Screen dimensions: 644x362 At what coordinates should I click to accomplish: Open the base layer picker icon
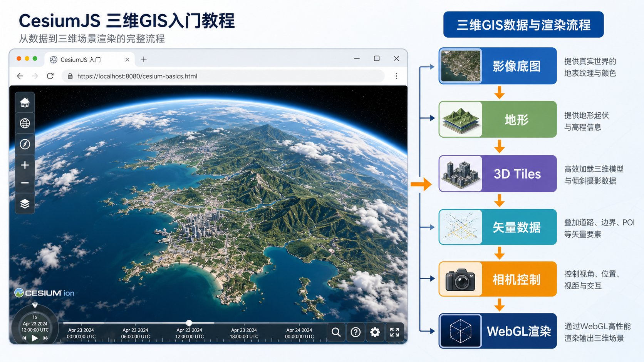(25, 204)
